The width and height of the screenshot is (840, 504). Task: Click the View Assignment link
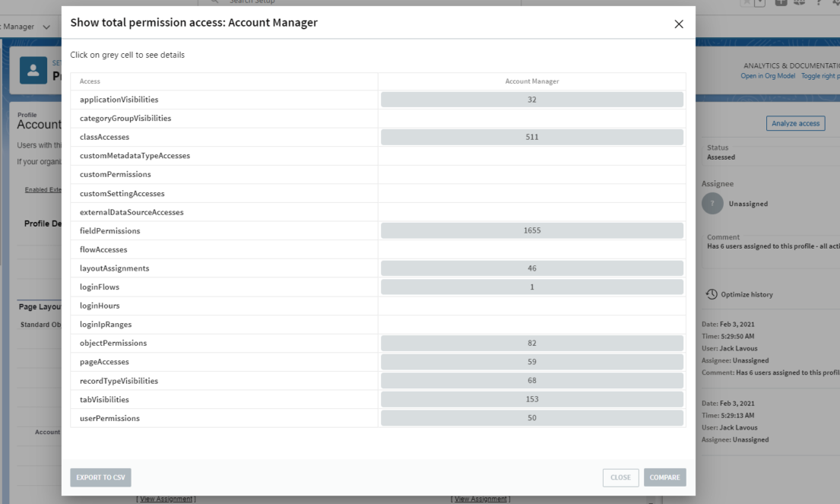pyautogui.click(x=166, y=498)
